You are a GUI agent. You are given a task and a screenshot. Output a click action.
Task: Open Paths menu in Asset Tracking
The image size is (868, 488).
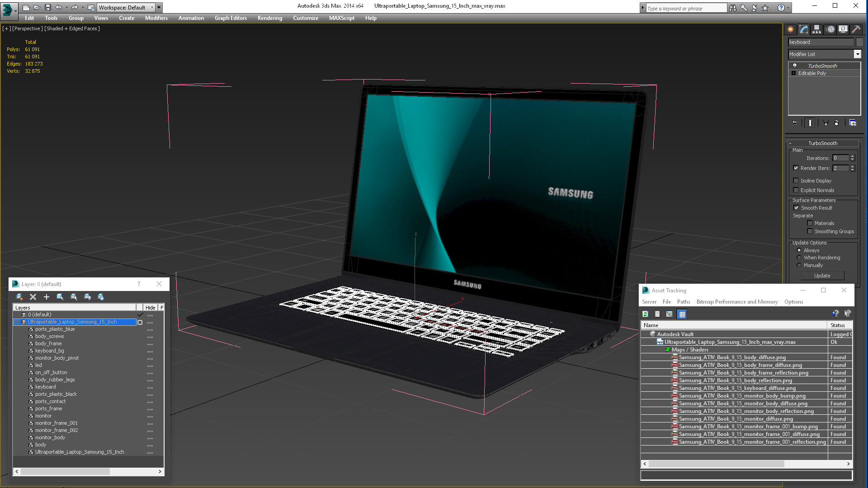coord(684,302)
